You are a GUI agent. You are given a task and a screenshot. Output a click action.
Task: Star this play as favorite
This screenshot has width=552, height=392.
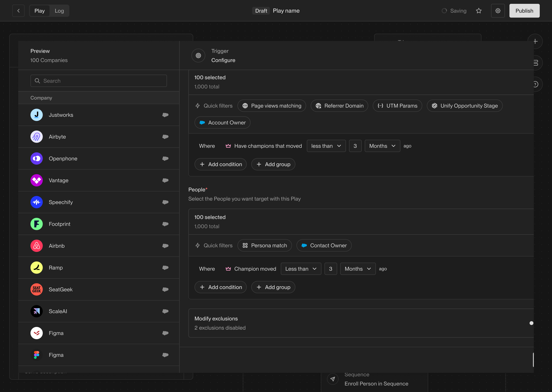point(479,11)
